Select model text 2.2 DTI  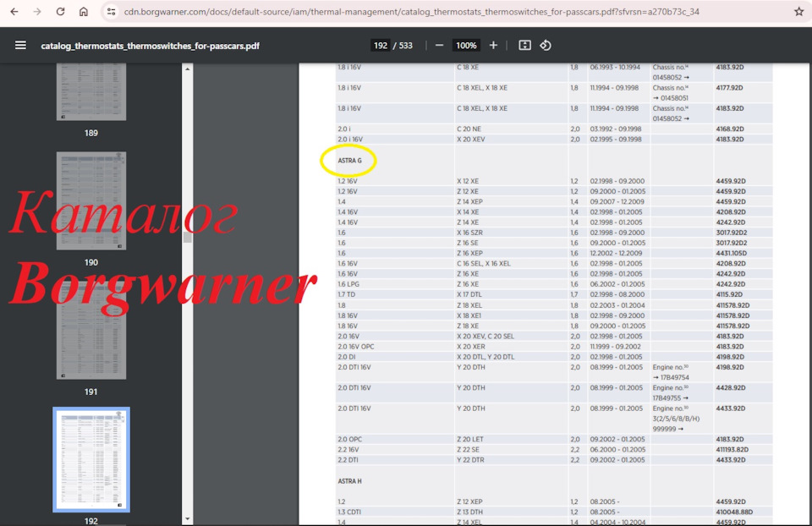point(348,460)
